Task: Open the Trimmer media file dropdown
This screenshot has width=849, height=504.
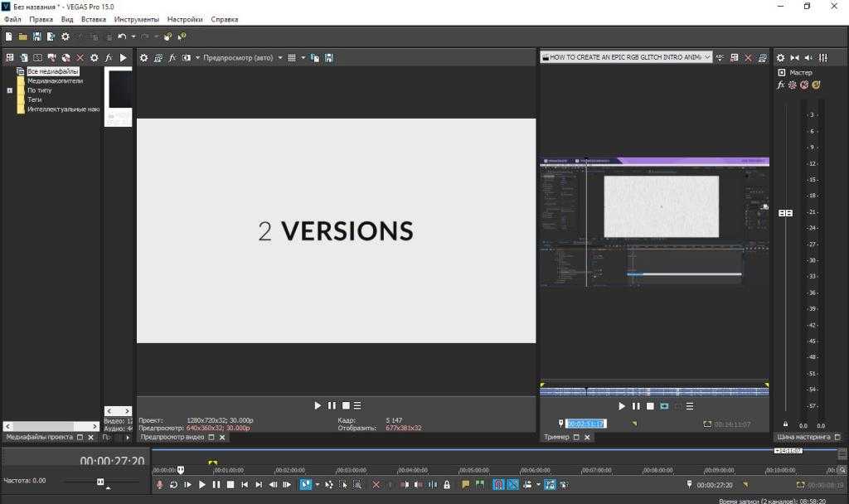Action: click(707, 58)
